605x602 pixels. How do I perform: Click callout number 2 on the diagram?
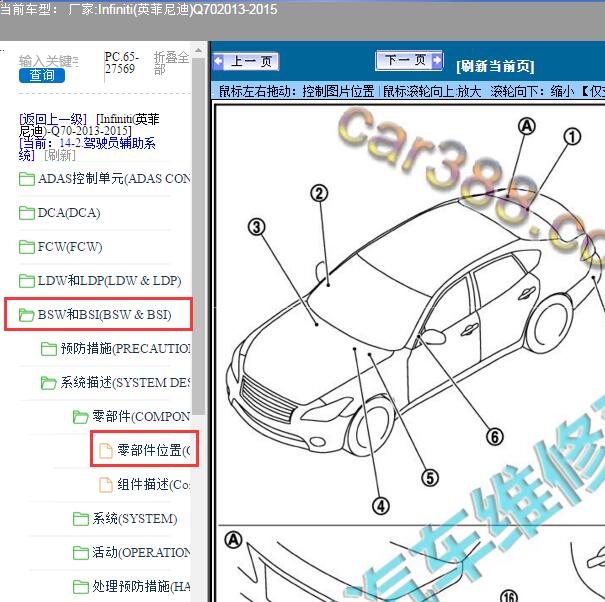(319, 193)
